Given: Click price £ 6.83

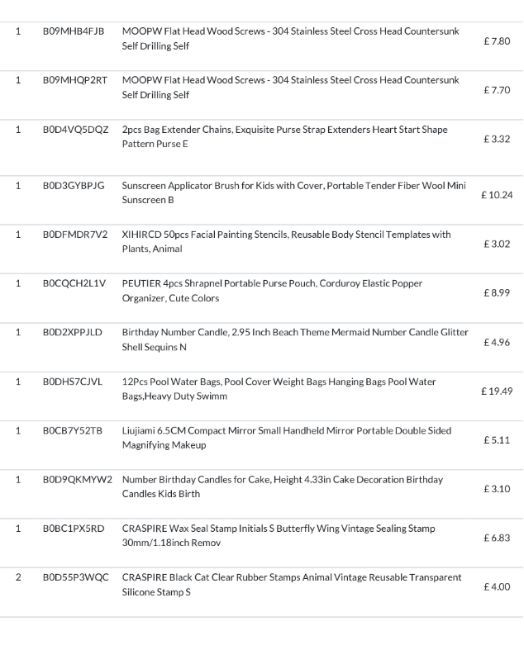Looking at the screenshot, I should (x=497, y=538).
